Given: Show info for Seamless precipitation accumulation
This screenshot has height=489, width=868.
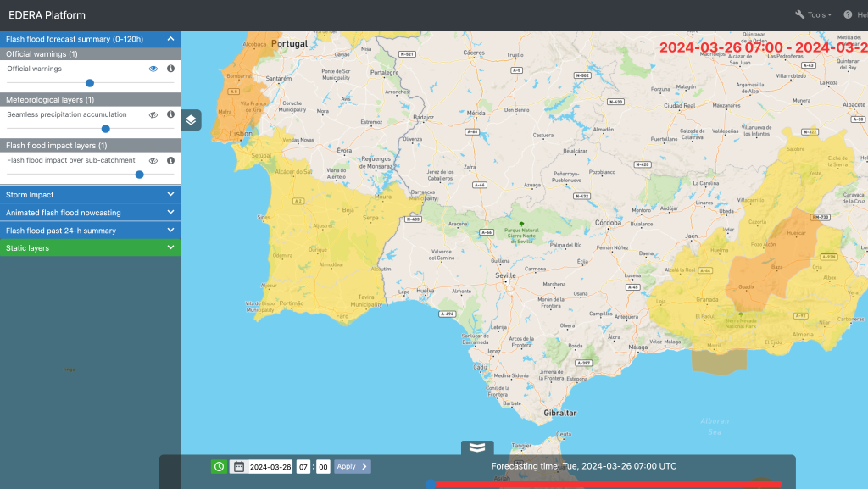Looking at the screenshot, I should tap(170, 114).
